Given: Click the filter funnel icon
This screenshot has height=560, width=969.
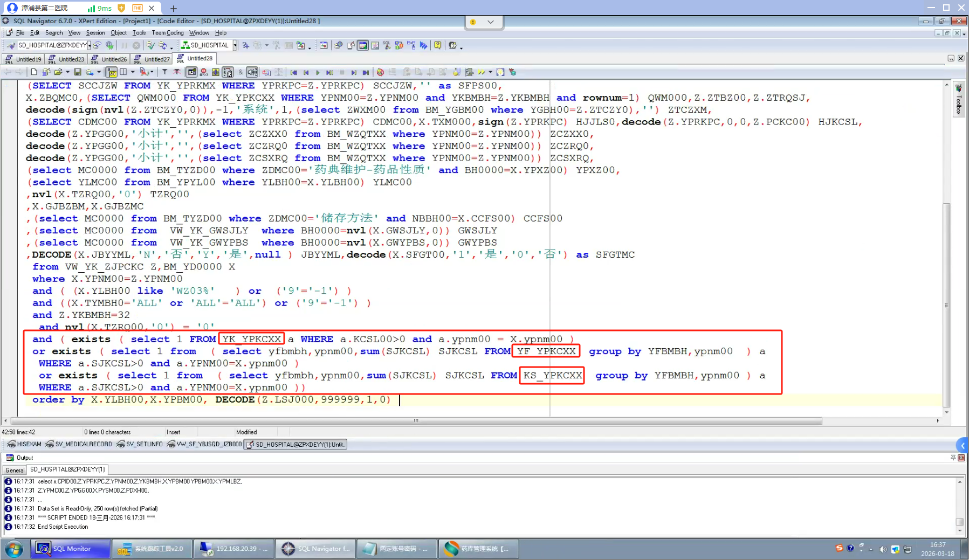Looking at the screenshot, I should click(164, 72).
